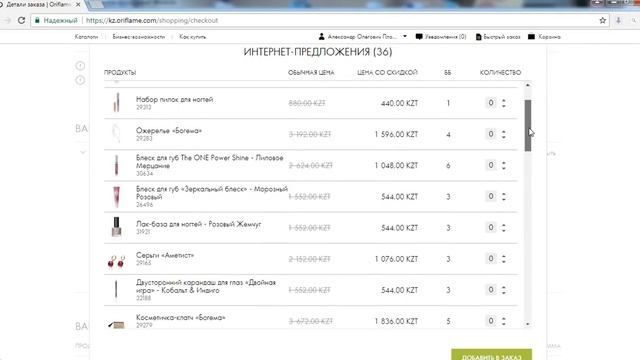Click quantity field for Набор пилок для ногтей
The height and width of the screenshot is (360, 640).
click(x=491, y=103)
